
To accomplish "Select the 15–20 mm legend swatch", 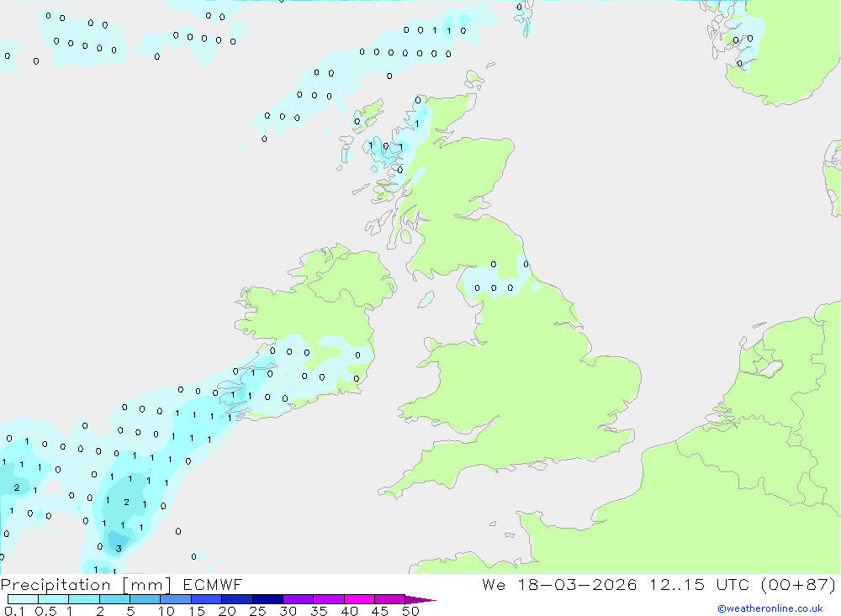I will 207,599.
